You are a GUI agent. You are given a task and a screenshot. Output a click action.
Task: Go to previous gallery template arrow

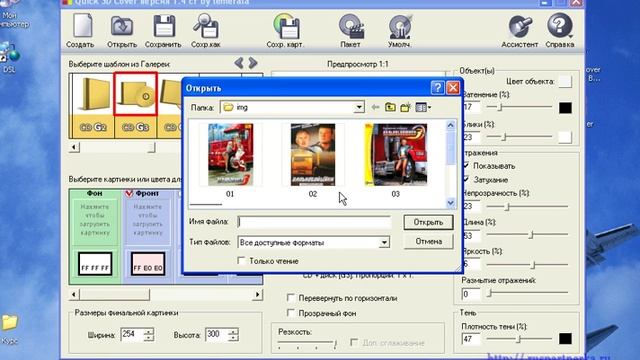point(239,63)
